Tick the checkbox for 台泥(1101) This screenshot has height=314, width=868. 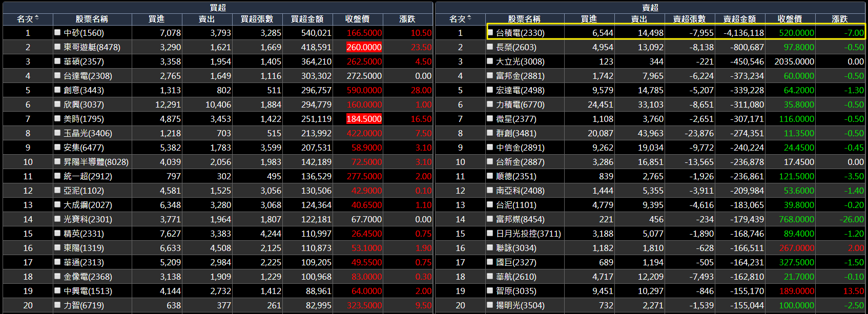point(490,204)
